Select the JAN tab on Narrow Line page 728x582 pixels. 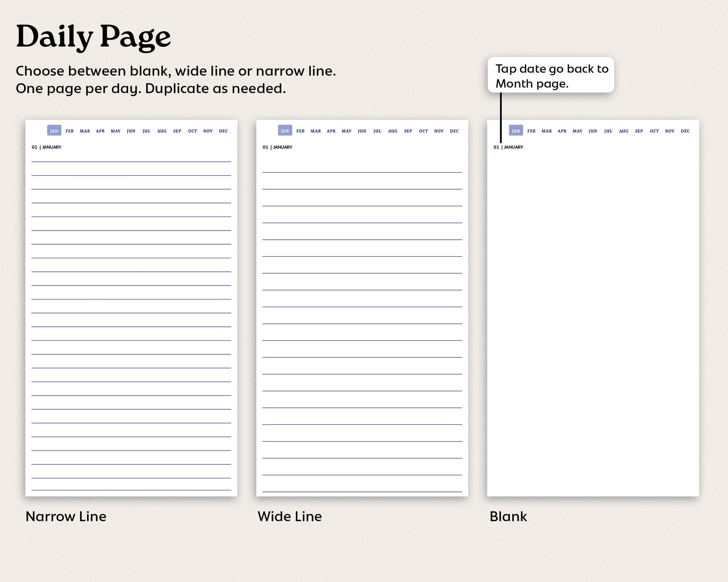[x=54, y=131]
